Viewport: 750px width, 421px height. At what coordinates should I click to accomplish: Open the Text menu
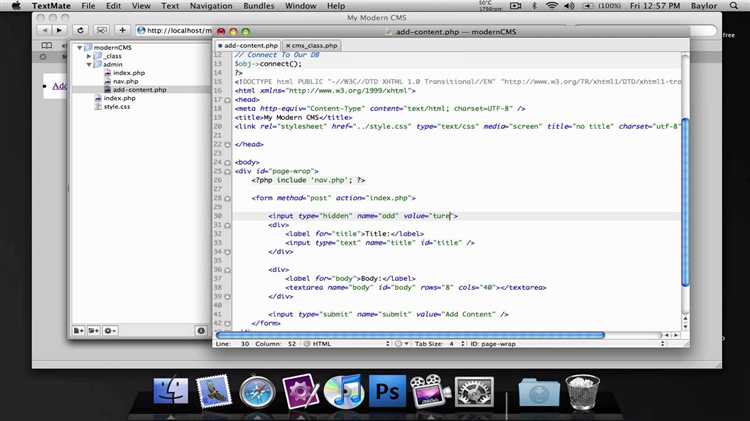(x=170, y=6)
